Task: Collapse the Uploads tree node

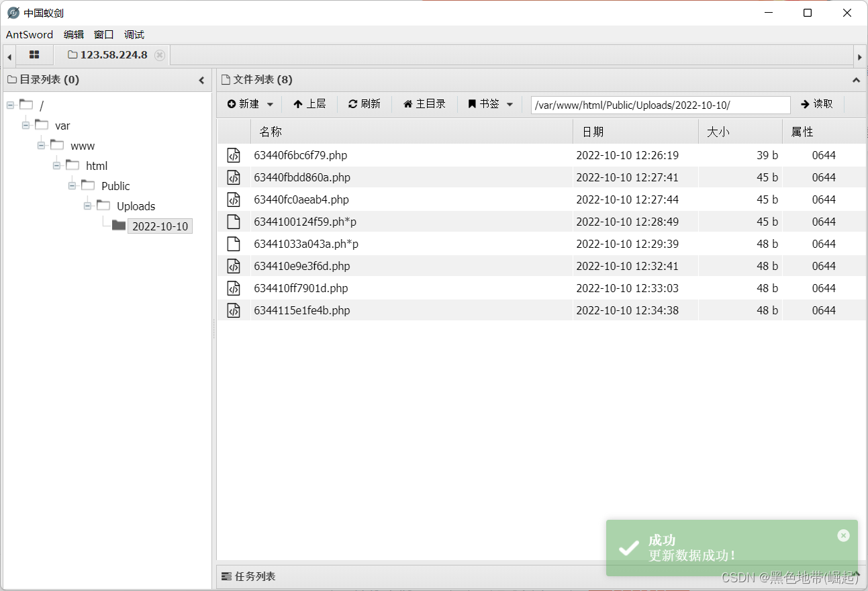Action: click(87, 206)
